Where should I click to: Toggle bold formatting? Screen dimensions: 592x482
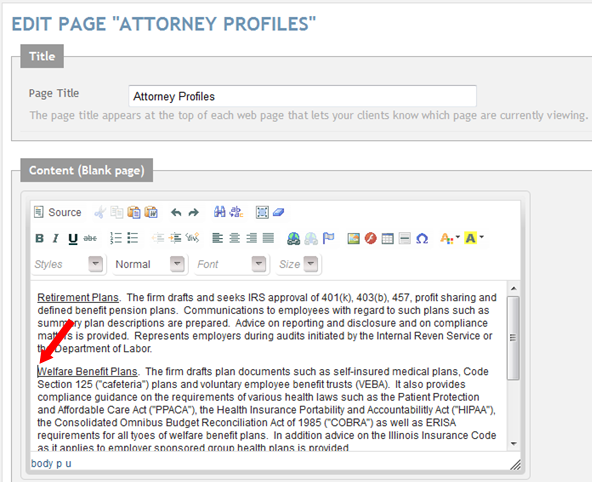[x=39, y=238]
